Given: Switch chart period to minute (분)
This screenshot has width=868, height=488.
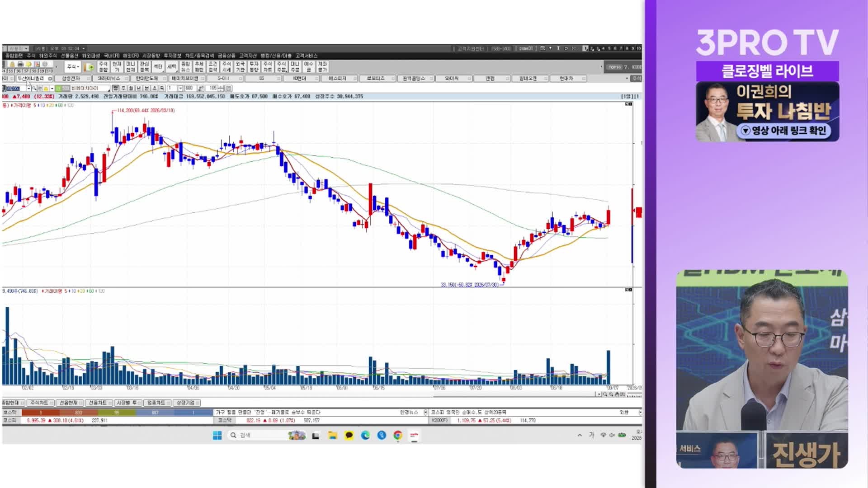Looking at the screenshot, I should [146, 89].
